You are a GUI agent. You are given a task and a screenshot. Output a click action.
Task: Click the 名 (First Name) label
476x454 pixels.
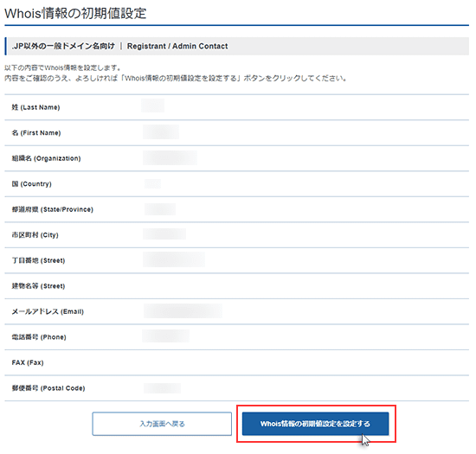tap(36, 132)
